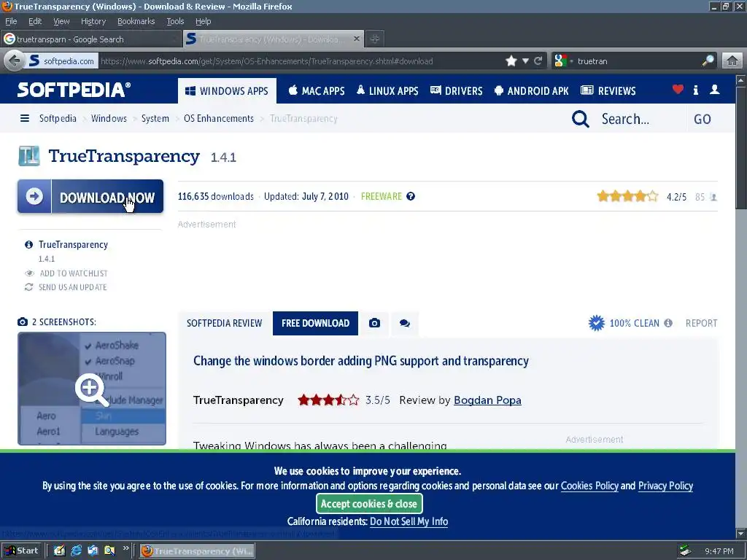Viewport: 747px width, 560px height.
Task: Add TrueTransparency to watchlist
Action: pos(74,273)
